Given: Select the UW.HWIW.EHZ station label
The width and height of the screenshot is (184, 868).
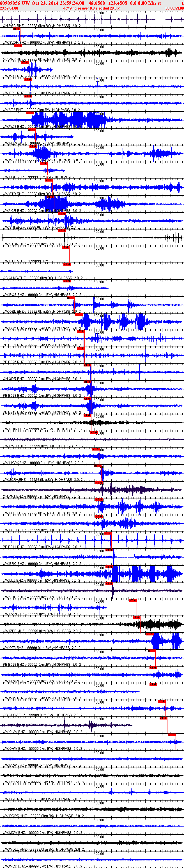Looking at the screenshot, I should 43,682.
